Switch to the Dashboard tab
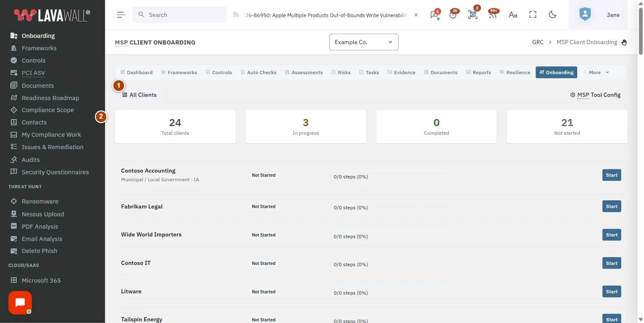This screenshot has height=323, width=644. click(x=136, y=73)
